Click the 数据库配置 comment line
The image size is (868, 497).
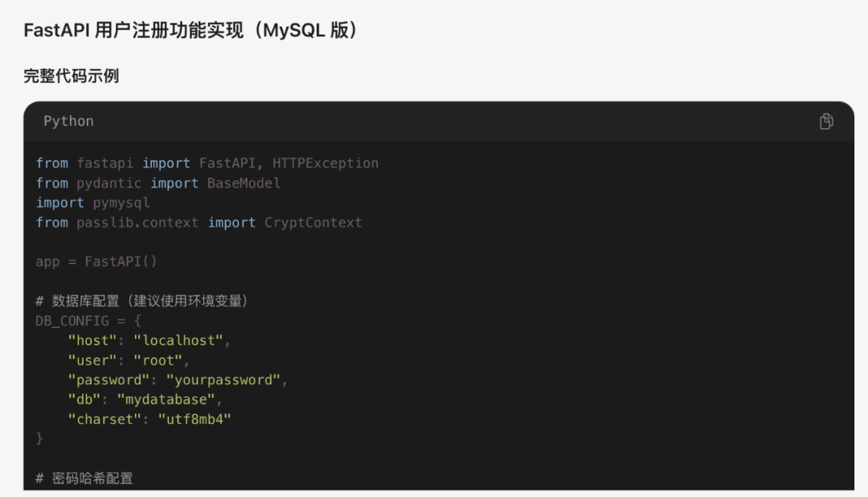(143, 301)
